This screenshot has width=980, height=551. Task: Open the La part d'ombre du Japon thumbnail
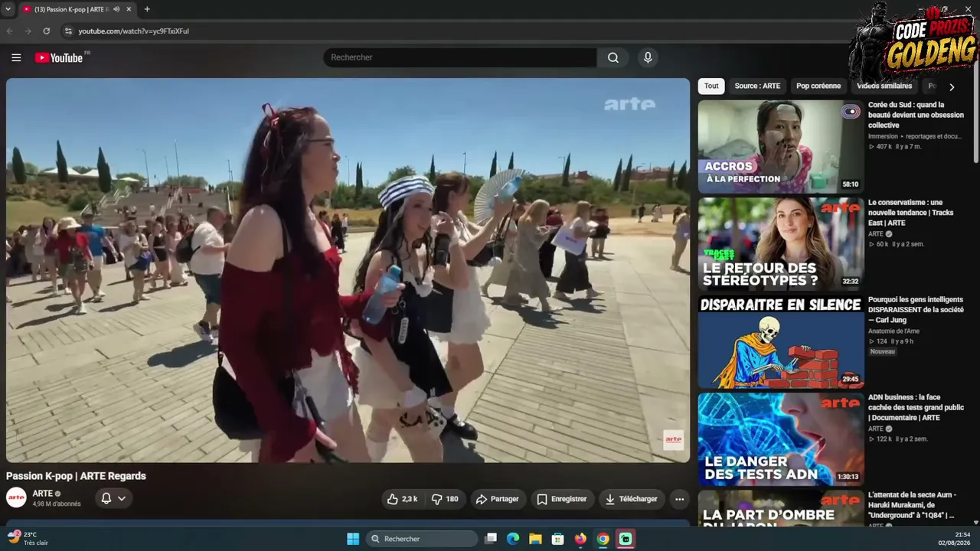781,508
